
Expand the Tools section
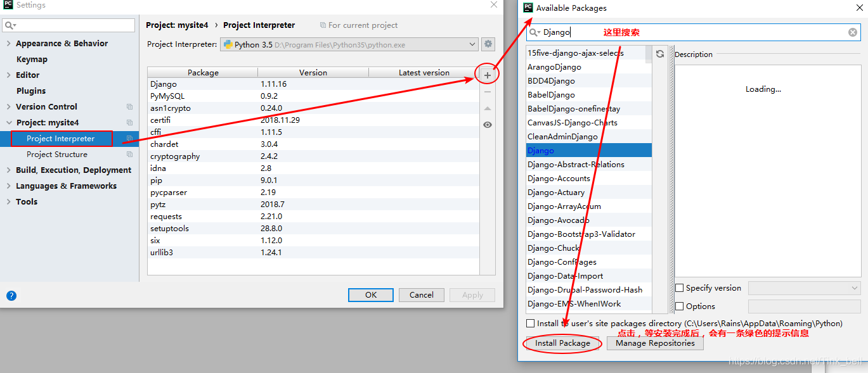pyautogui.click(x=8, y=202)
